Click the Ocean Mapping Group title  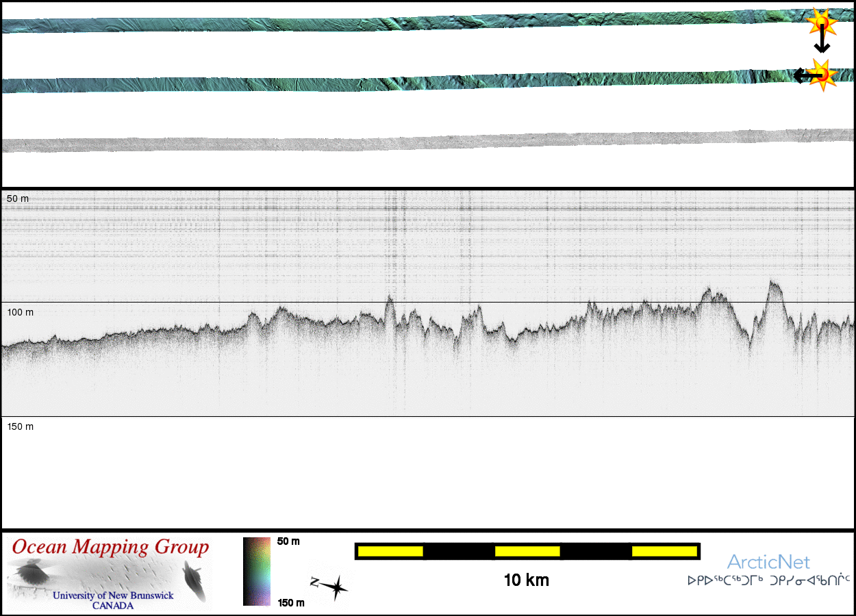110,548
